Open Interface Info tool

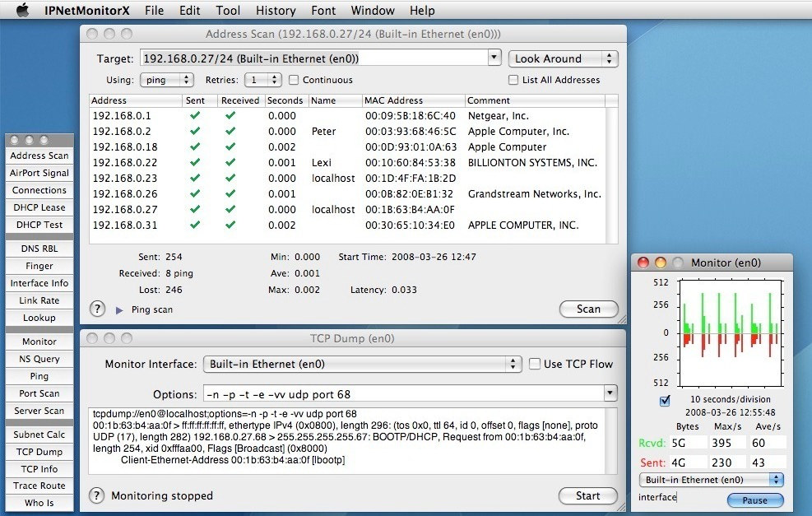(39, 283)
